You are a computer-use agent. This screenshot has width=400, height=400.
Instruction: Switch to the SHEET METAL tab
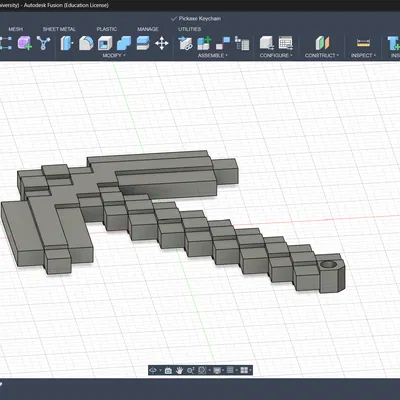(x=59, y=29)
